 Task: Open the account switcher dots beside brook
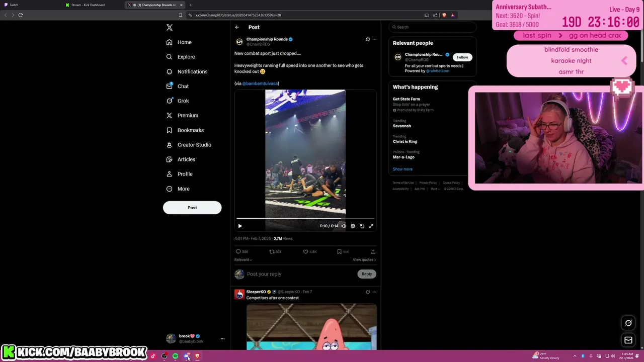pos(222,339)
